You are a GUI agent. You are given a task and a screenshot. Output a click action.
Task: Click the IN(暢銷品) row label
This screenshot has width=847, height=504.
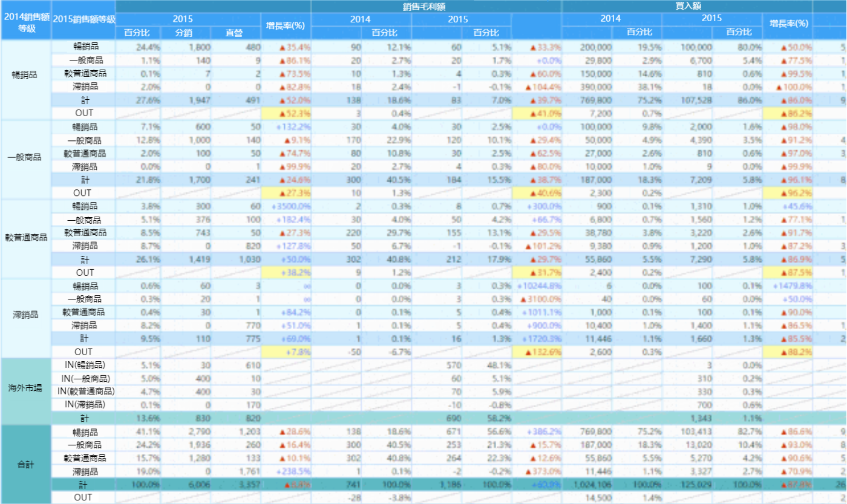click(83, 365)
